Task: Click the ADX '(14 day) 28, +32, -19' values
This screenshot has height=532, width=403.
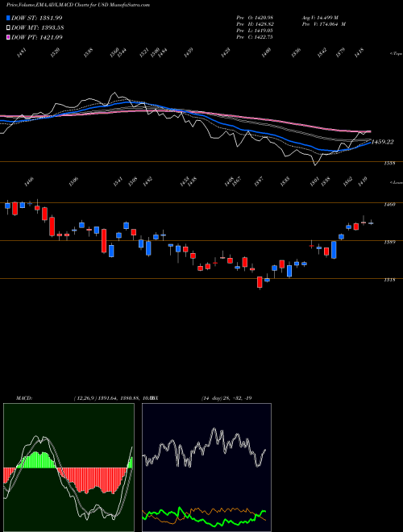Action: 226,398
